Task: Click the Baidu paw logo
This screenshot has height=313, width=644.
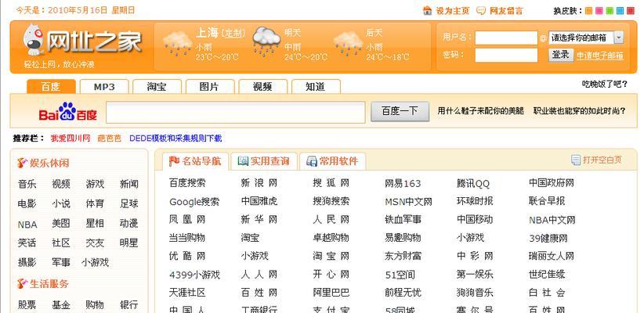Action: point(67,111)
